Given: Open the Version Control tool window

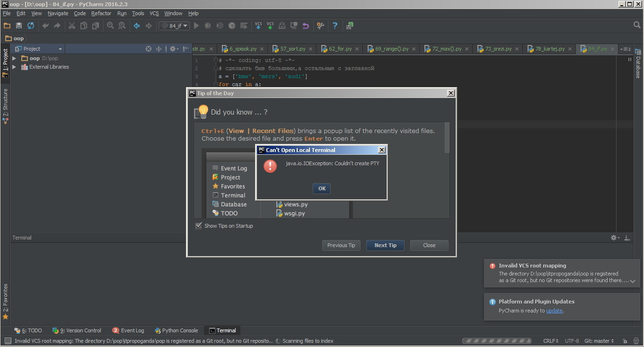Looking at the screenshot, I should [77, 330].
